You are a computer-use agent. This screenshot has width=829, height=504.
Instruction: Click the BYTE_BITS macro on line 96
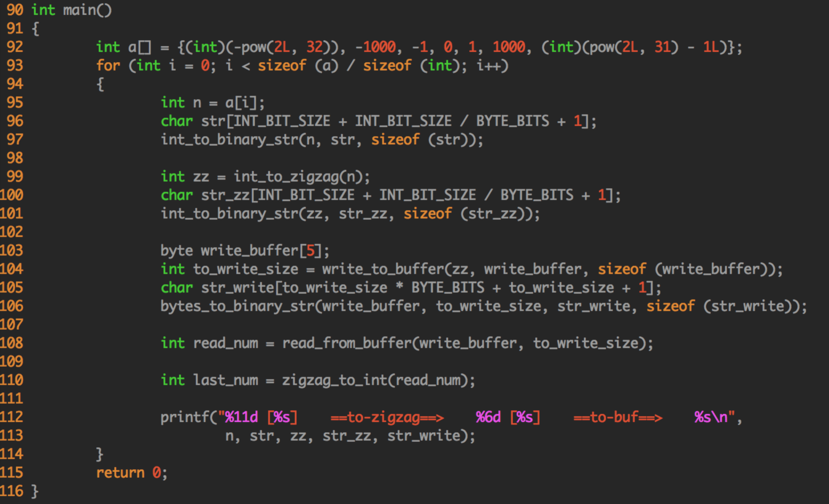[512, 121]
